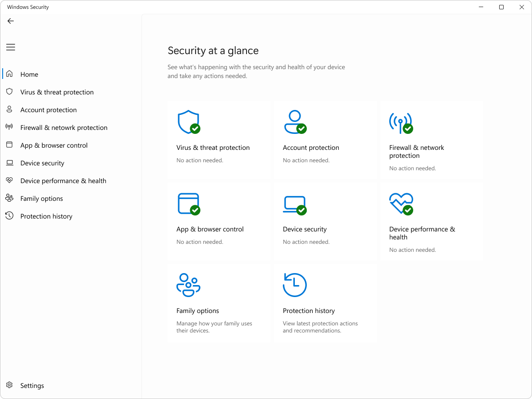Click the Account protection tile icon

[x=295, y=121]
